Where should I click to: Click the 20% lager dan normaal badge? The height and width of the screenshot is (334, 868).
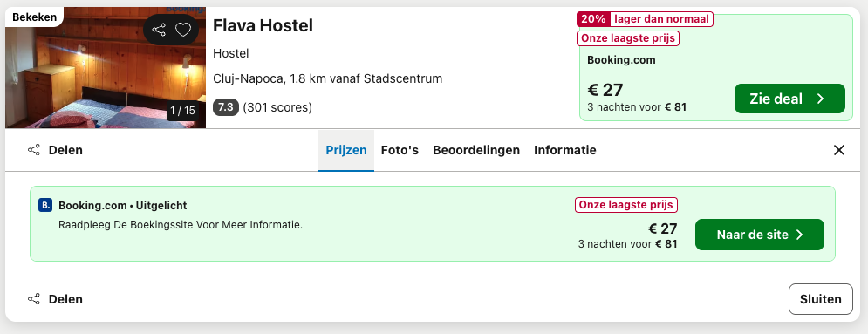(x=645, y=19)
